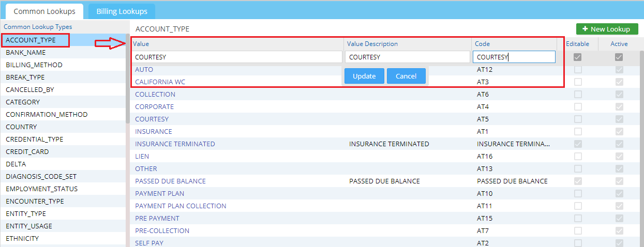Switch to the Billing Lookups tab
Image resolution: width=644 pixels, height=247 pixels.
(122, 11)
